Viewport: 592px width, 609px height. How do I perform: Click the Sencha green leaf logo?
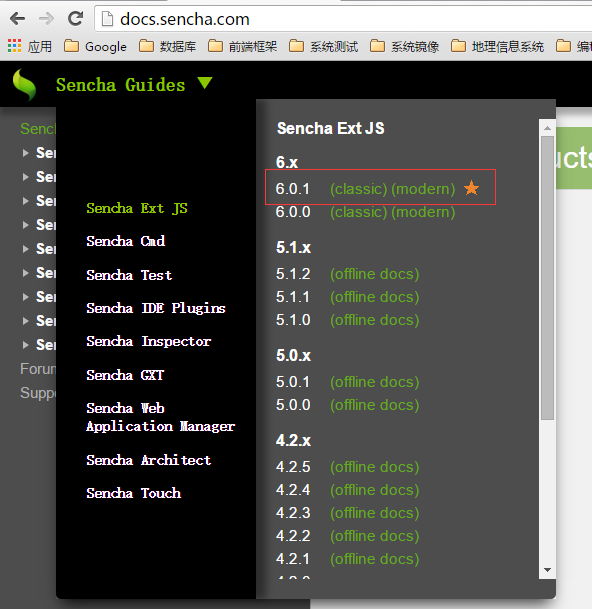(24, 85)
